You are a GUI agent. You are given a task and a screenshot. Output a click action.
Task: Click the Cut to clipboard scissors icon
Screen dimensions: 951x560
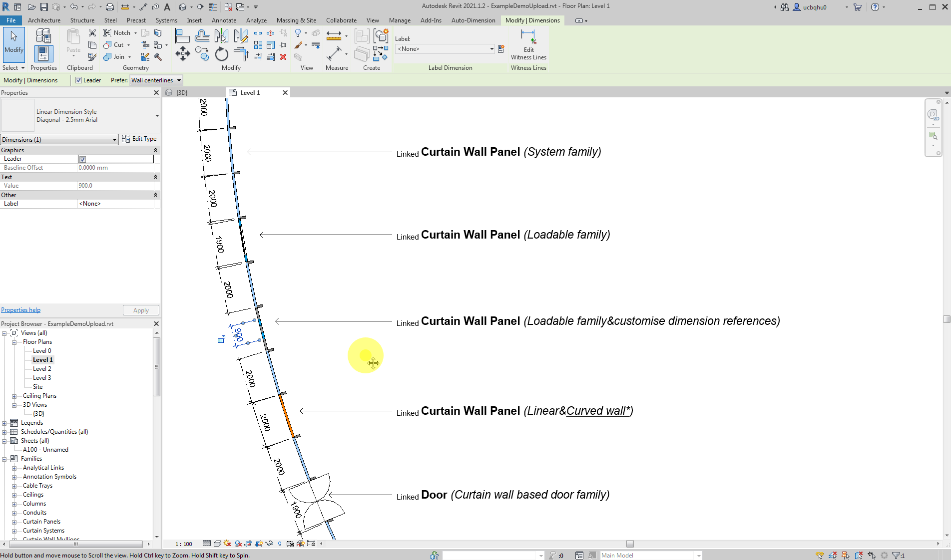92,33
